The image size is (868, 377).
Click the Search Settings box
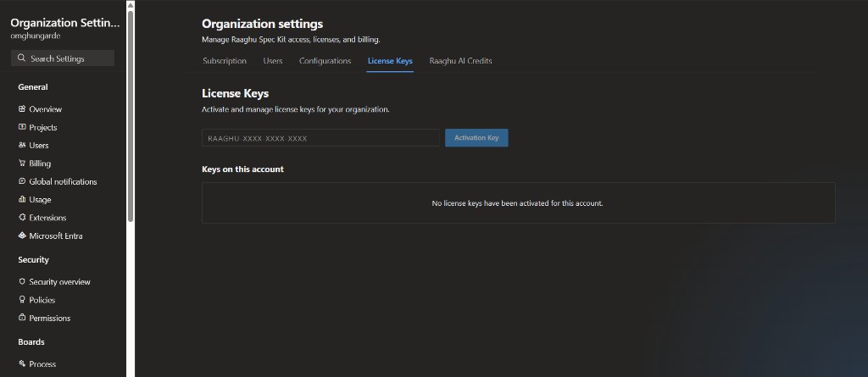click(x=63, y=58)
